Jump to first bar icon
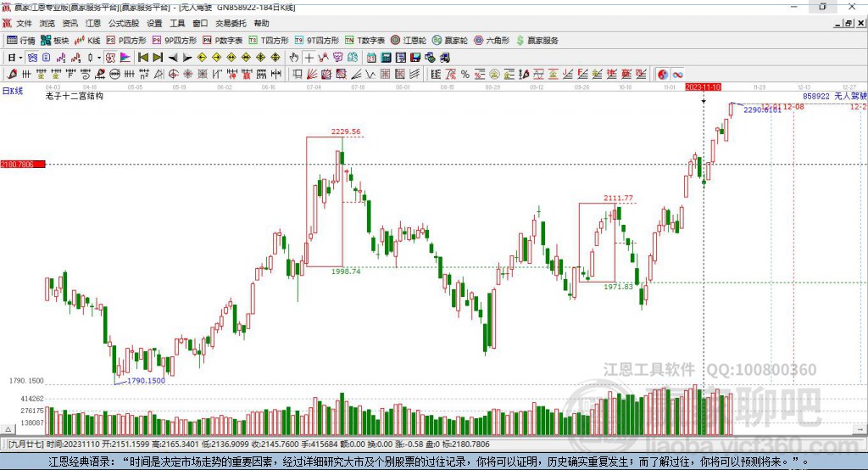 click(x=142, y=58)
